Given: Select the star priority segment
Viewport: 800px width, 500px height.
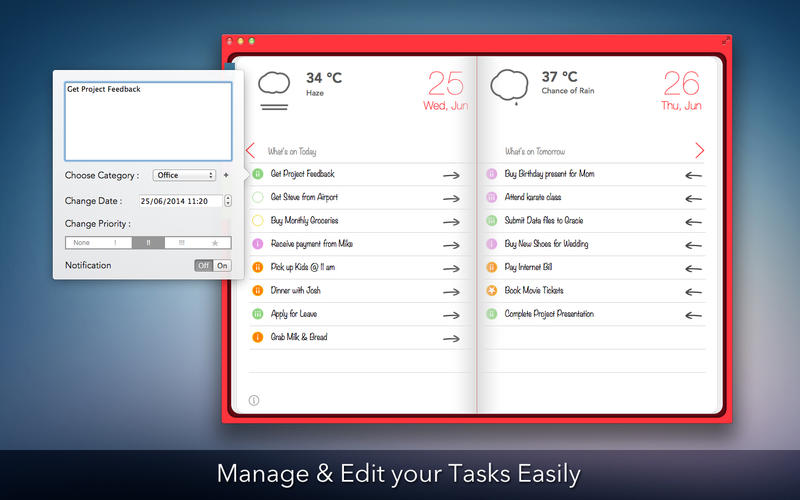Looking at the screenshot, I should (x=215, y=242).
